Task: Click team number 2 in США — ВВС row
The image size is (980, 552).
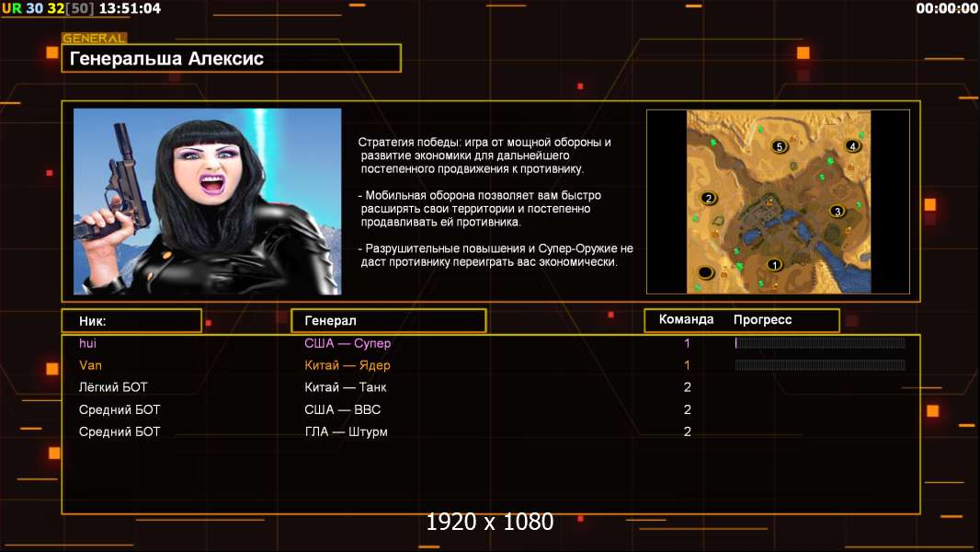Action: (x=688, y=409)
